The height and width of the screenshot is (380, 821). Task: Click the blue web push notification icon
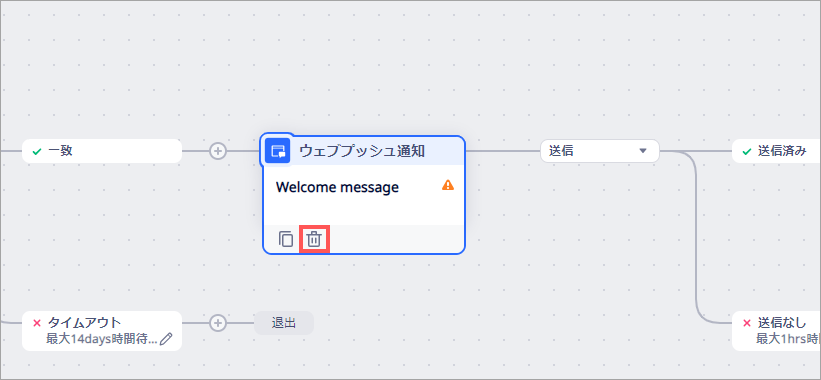[x=278, y=151]
